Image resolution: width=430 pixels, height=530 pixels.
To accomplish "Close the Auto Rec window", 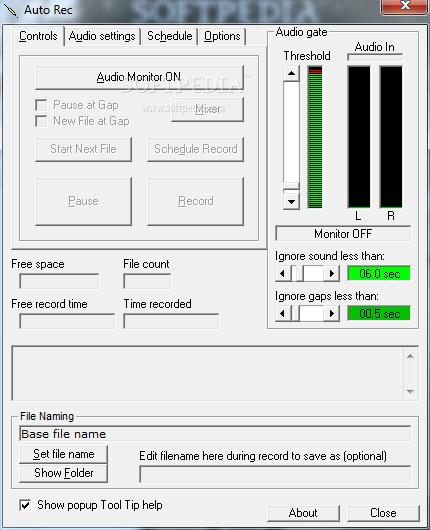I will 404,7.
